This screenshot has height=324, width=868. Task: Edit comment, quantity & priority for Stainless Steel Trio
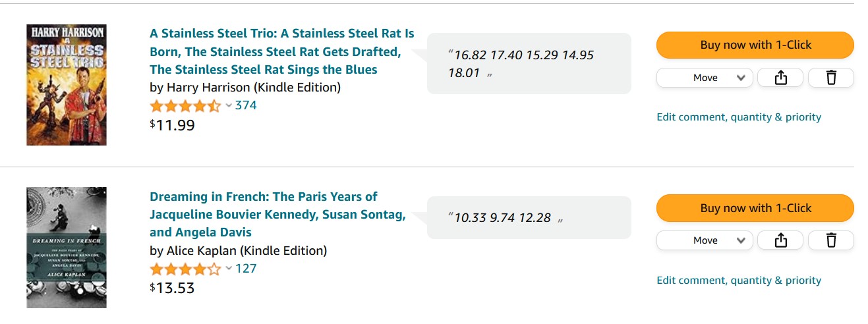click(x=739, y=117)
